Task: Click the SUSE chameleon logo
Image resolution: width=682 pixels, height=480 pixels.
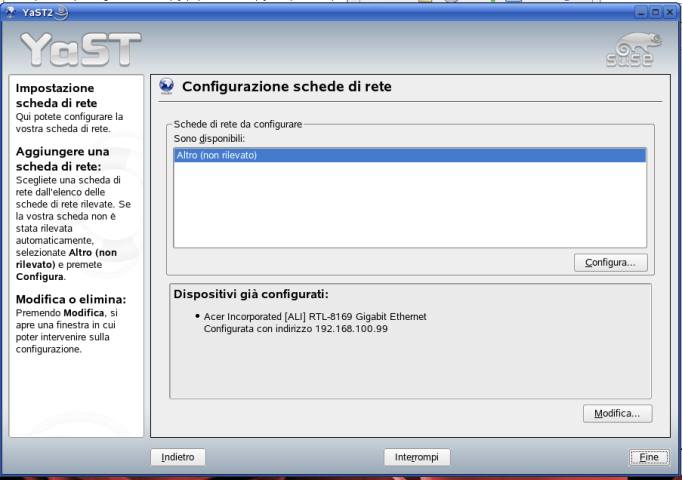Action: tap(634, 50)
